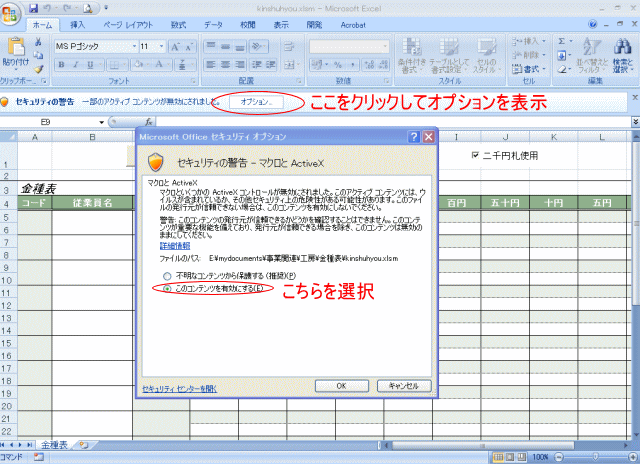Click the insert function fx icon
The image size is (640, 464).
click(x=149, y=122)
